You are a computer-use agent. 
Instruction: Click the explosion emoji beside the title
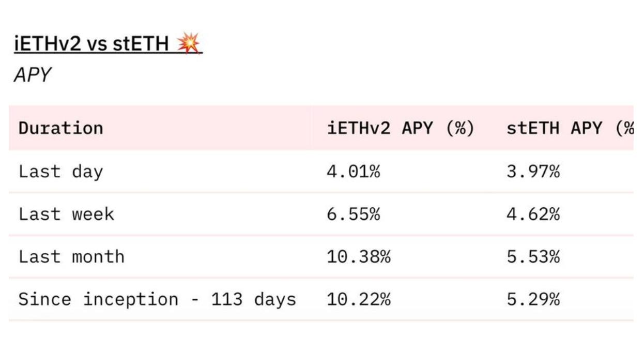189,45
